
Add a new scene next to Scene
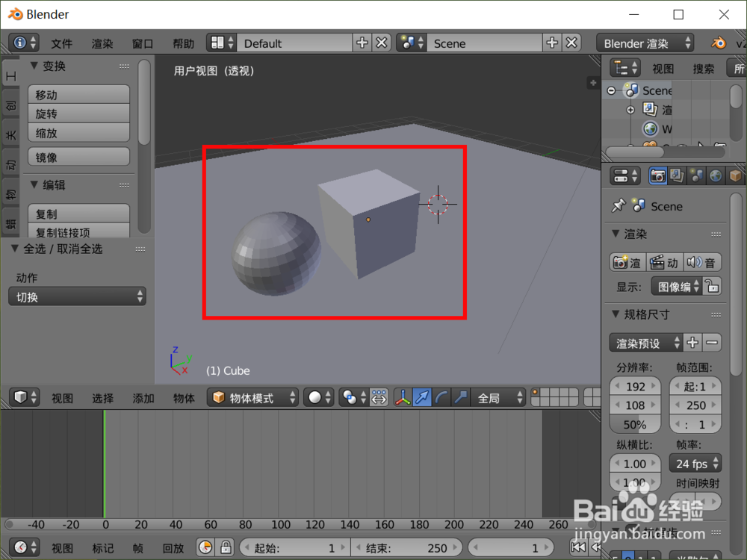(x=552, y=43)
